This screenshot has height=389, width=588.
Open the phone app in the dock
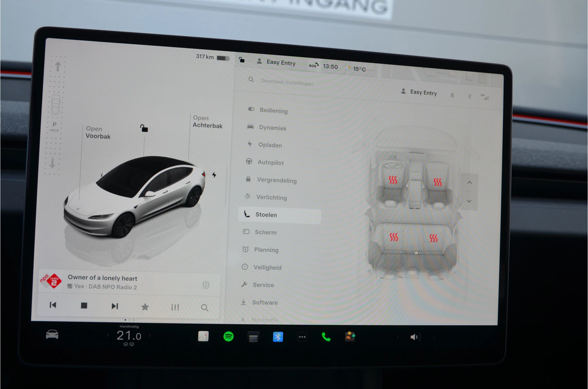tap(326, 337)
